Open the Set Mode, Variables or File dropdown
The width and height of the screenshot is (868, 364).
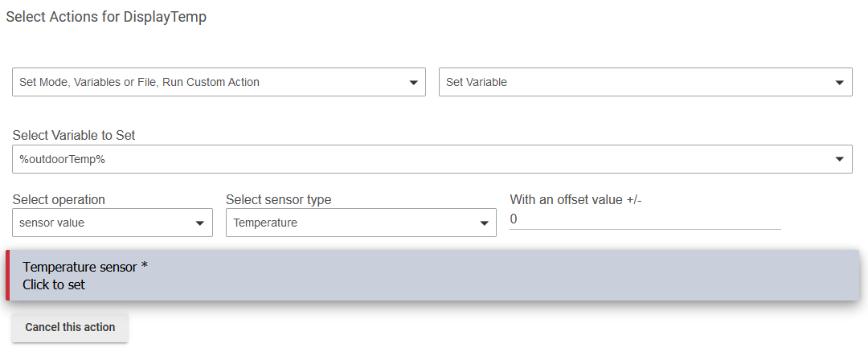[219, 83]
